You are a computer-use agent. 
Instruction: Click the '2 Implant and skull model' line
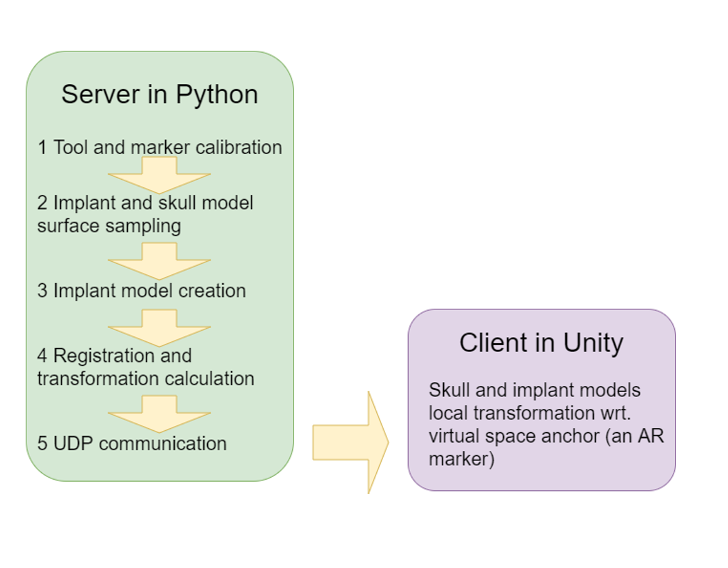[145, 203]
